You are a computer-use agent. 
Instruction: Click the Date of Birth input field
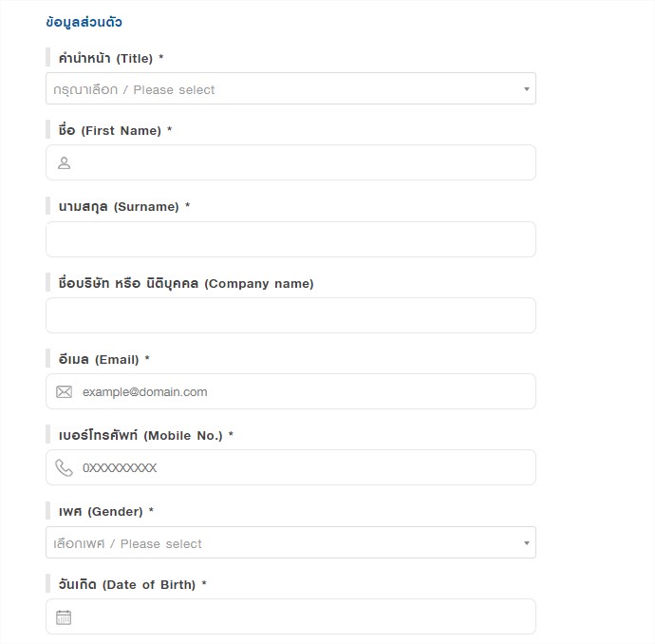tap(290, 616)
